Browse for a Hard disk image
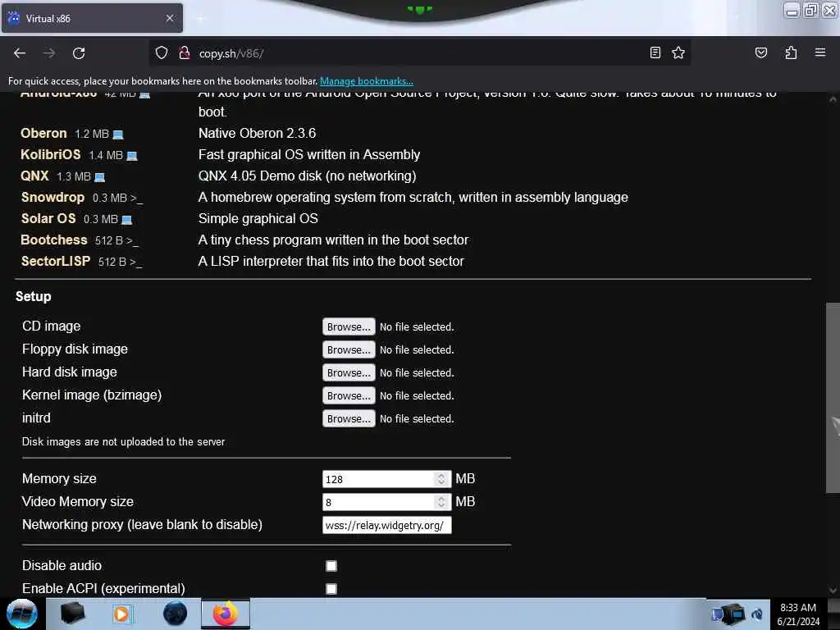The image size is (840, 630). click(349, 372)
